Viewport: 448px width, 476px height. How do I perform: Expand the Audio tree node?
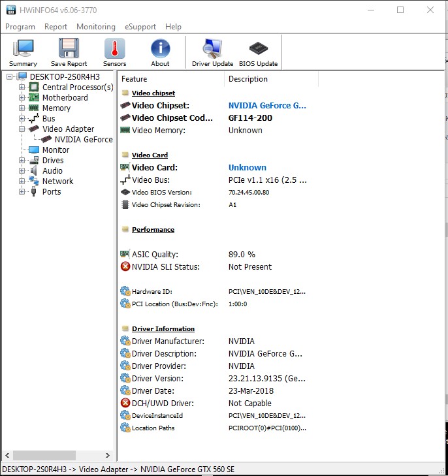point(22,170)
